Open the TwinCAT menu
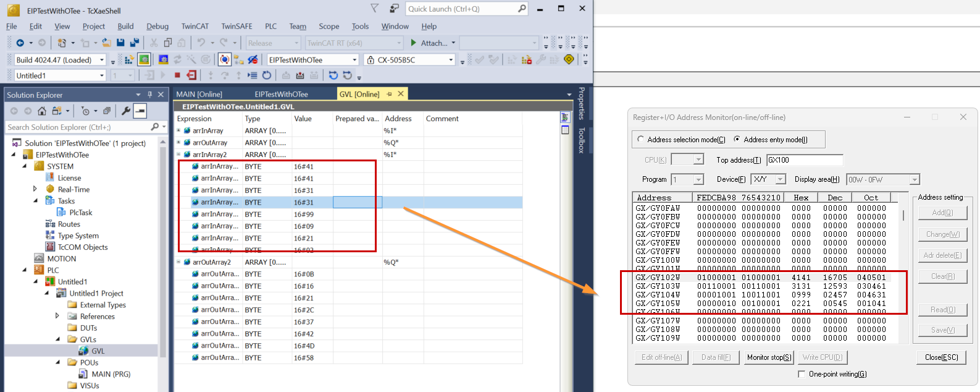The height and width of the screenshot is (392, 980). click(195, 26)
